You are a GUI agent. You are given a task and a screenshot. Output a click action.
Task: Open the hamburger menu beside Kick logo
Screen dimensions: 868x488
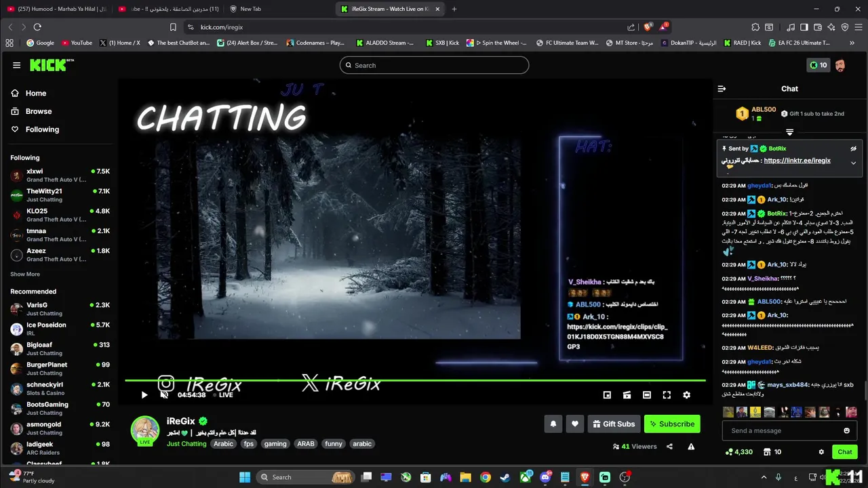[x=16, y=65]
